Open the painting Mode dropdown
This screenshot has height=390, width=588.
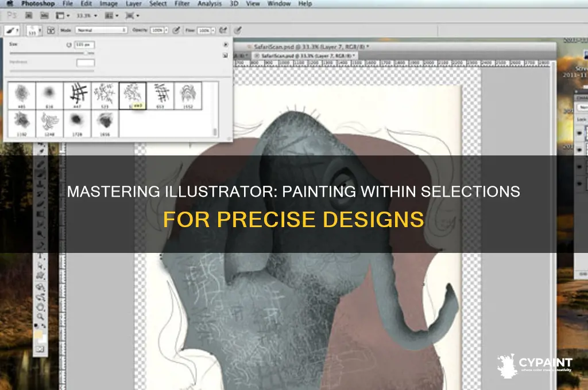point(101,30)
